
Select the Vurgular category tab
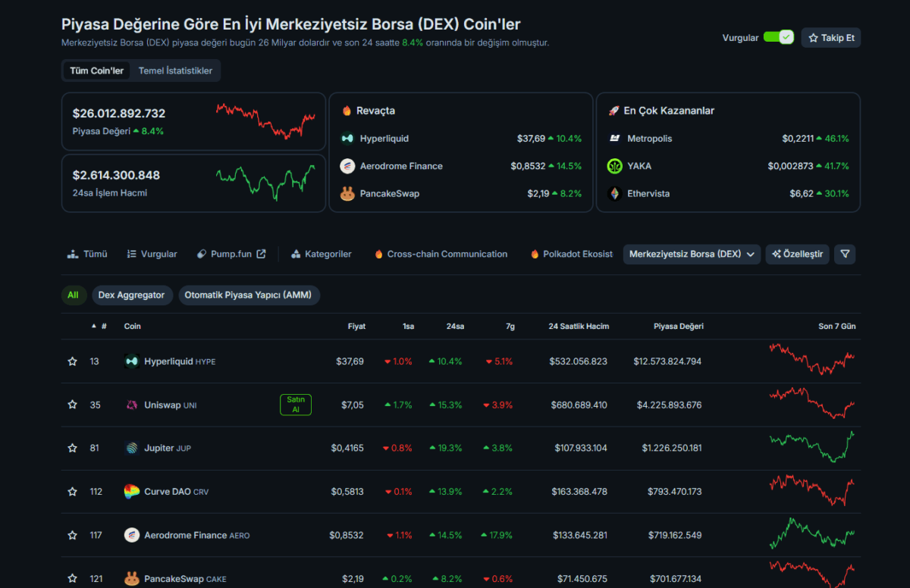[152, 254]
